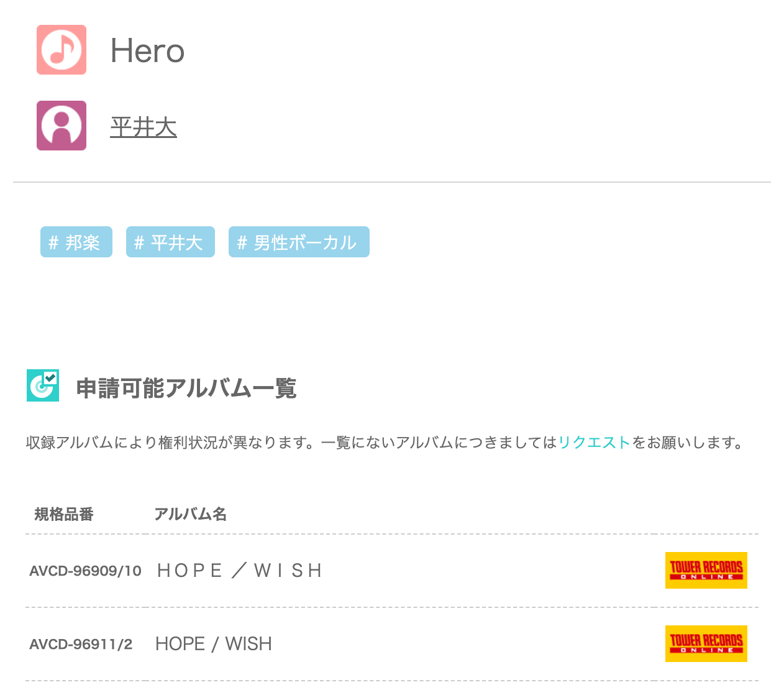The image size is (784, 690).
Task: Click the person silhouette in the magenta square
Action: point(61,125)
